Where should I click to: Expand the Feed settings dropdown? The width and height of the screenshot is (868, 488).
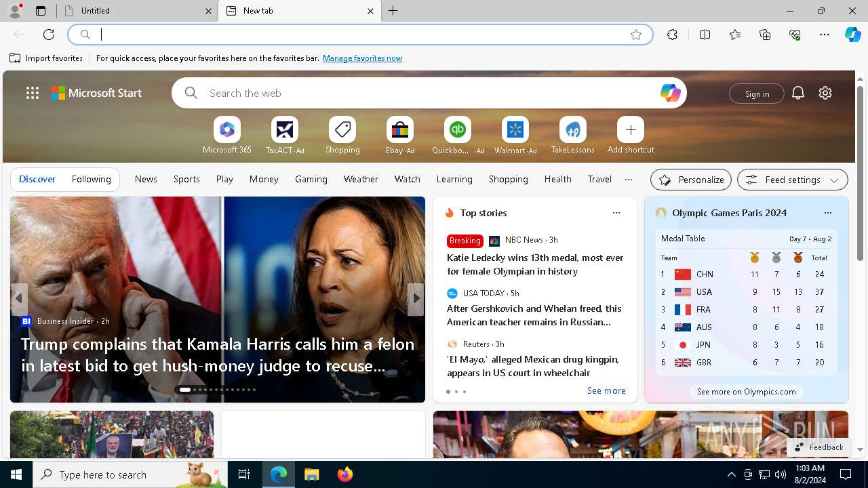click(x=792, y=180)
